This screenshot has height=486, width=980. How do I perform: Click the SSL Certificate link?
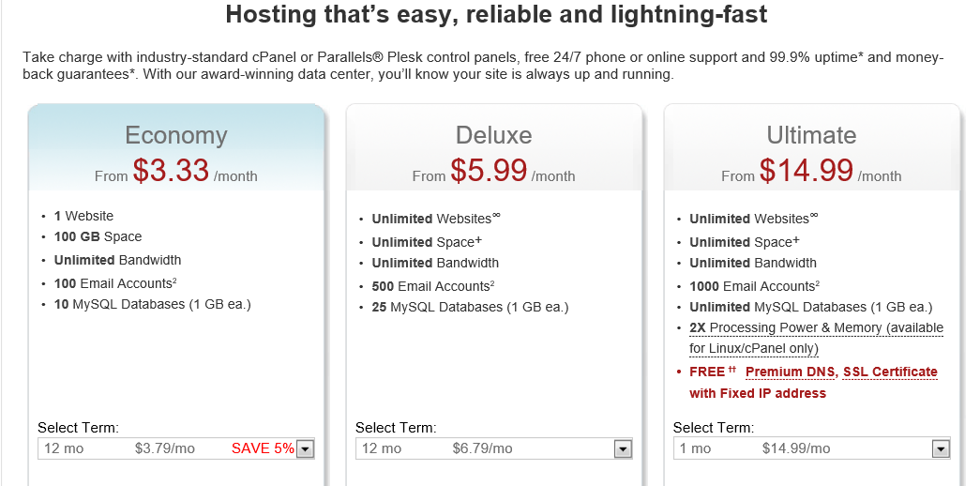pos(890,372)
